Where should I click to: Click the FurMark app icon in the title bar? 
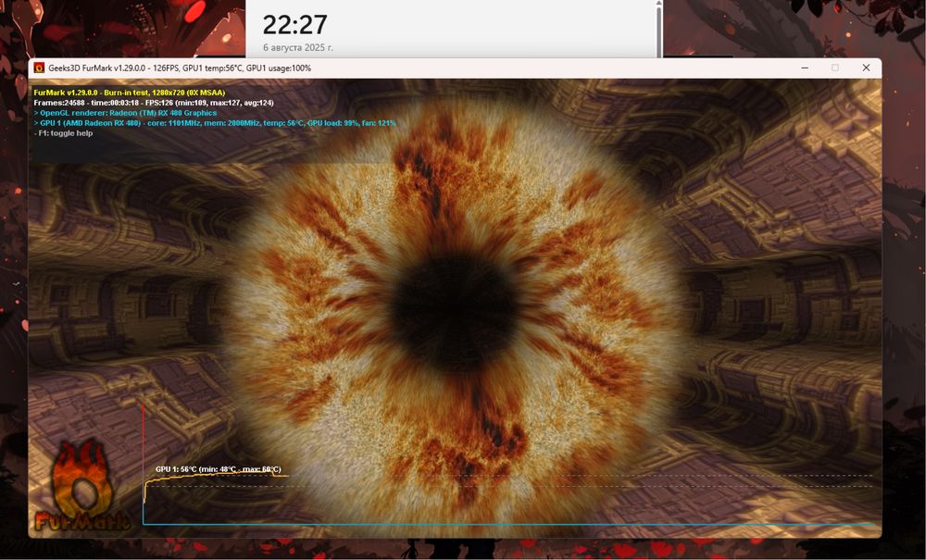point(39,68)
